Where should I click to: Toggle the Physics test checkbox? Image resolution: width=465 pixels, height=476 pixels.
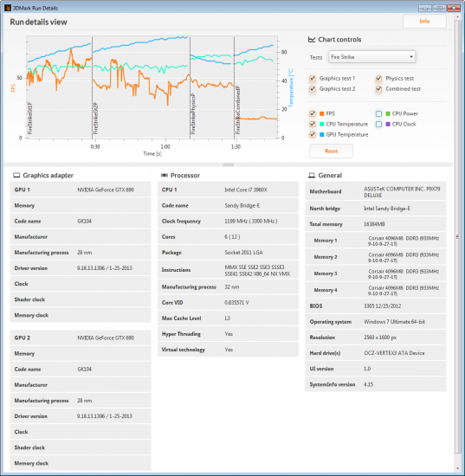[x=378, y=78]
